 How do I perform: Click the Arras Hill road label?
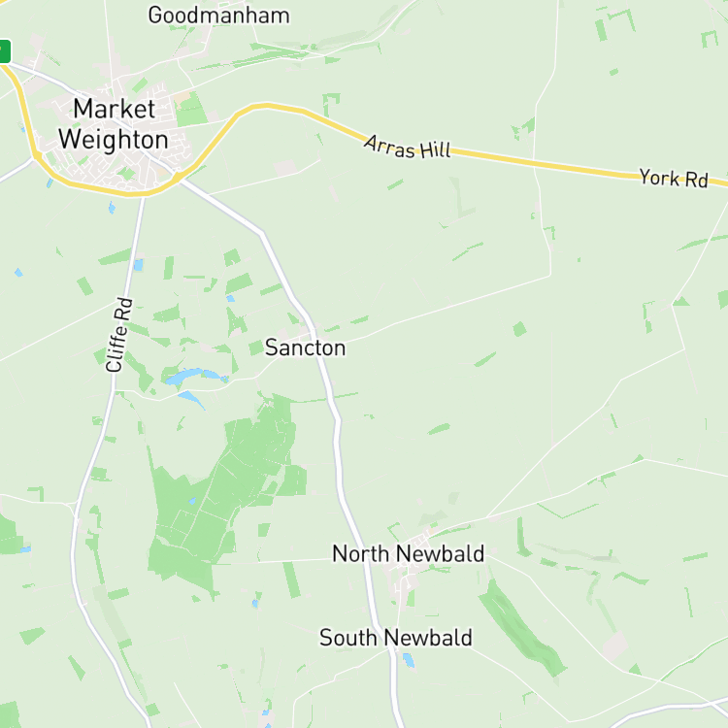coord(407,148)
